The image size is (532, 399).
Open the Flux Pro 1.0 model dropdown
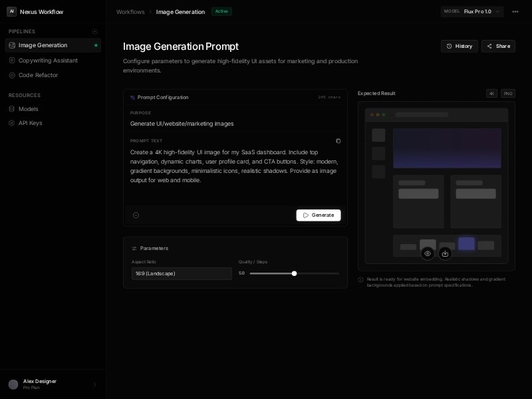pyautogui.click(x=472, y=11)
